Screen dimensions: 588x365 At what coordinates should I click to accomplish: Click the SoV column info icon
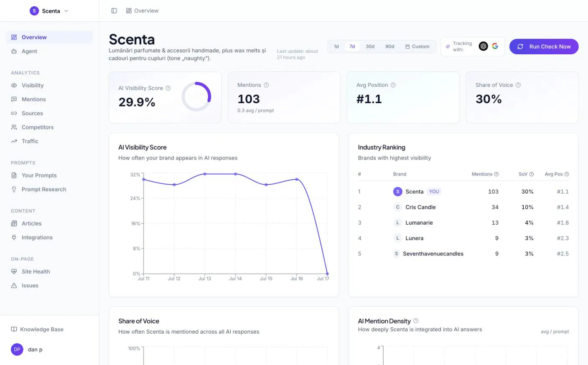pyautogui.click(x=532, y=174)
